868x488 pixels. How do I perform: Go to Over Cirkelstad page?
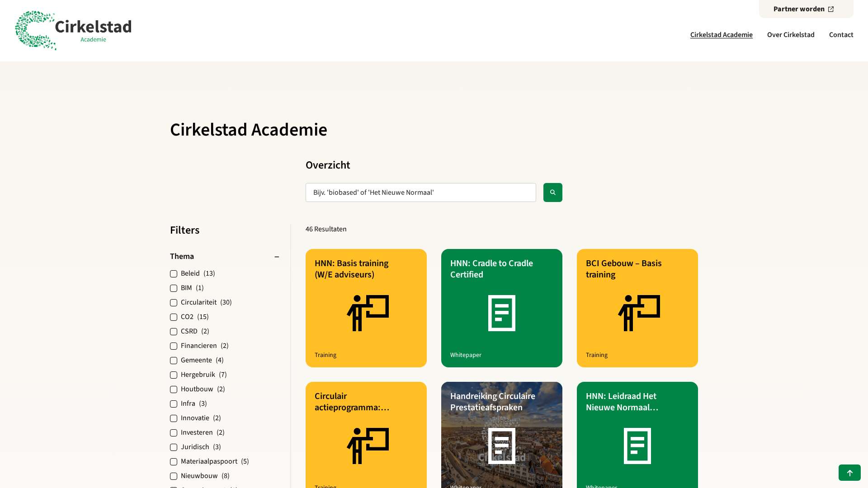790,35
